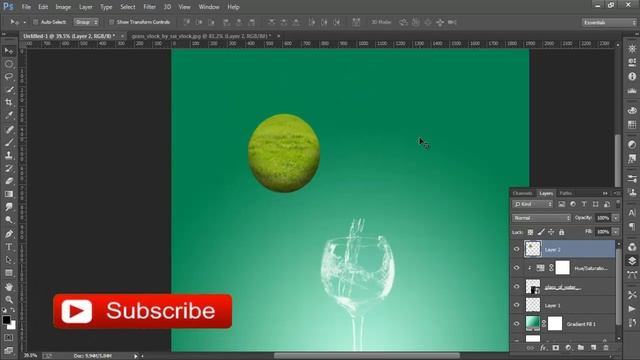Open the Layers panel flyout menu
The width and height of the screenshot is (640, 360).
pos(616,193)
